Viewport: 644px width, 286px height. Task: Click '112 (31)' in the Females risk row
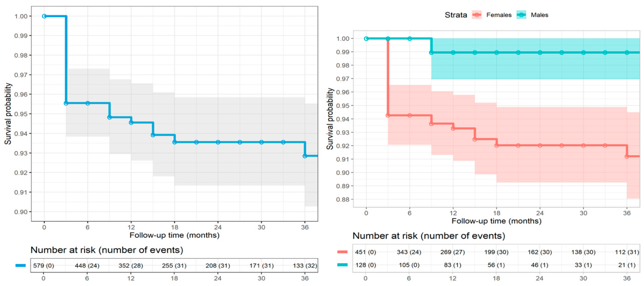627,252
